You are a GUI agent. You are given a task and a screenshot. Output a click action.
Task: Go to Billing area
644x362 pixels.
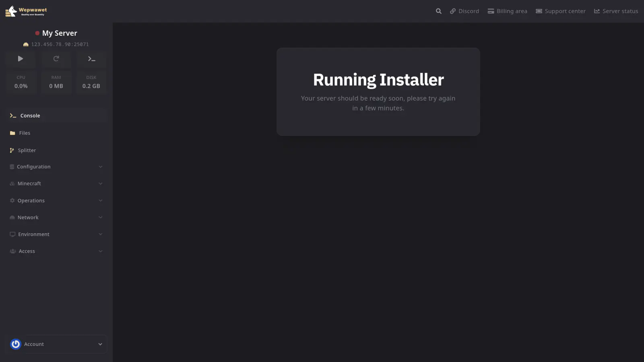point(507,11)
